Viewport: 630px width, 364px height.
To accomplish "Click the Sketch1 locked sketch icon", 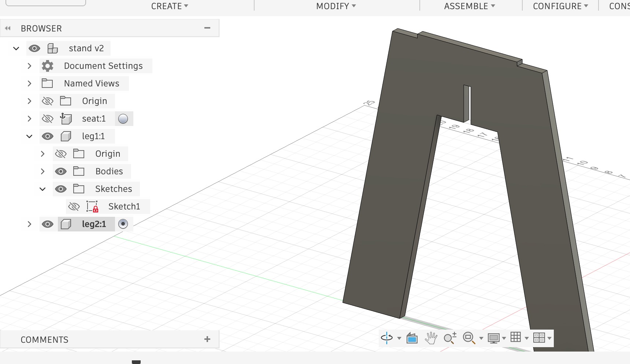I will [92, 207].
